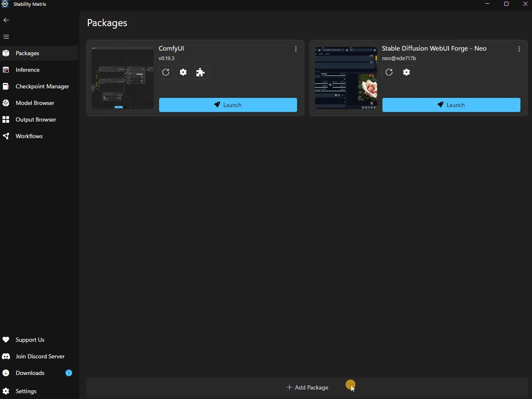Click the plus icon beside Add Package
This screenshot has width=532, height=399.
pos(290,387)
